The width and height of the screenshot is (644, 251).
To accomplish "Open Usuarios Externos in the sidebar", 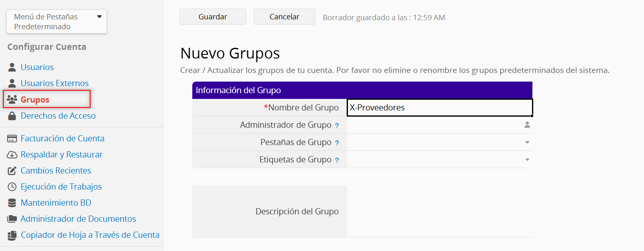I will pos(54,83).
